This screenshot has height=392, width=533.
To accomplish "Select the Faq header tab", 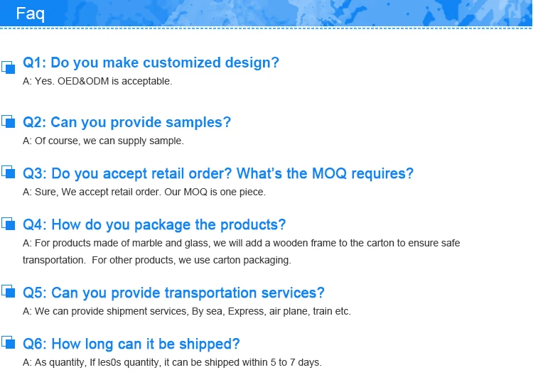I will 31,13.
